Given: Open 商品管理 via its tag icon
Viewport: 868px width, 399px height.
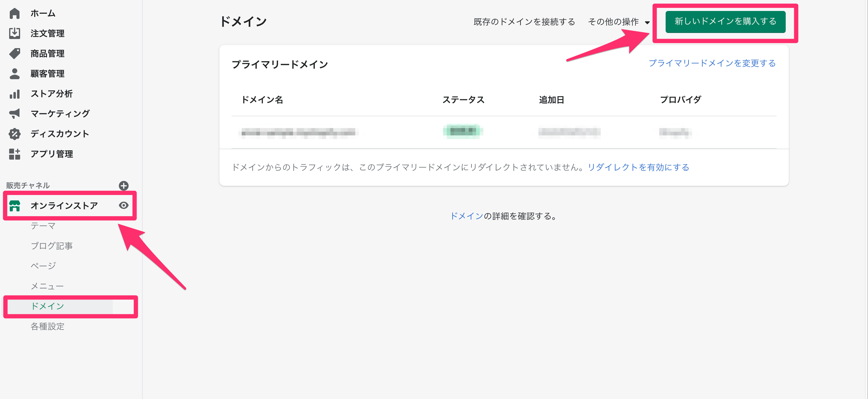Looking at the screenshot, I should pos(15,53).
